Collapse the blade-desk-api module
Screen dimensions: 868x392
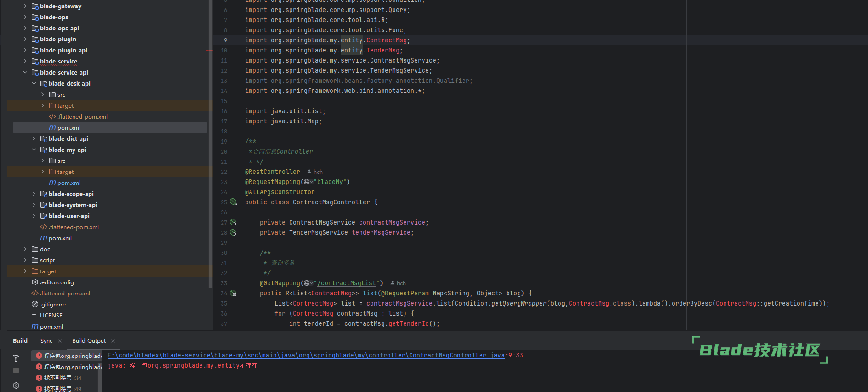click(34, 83)
